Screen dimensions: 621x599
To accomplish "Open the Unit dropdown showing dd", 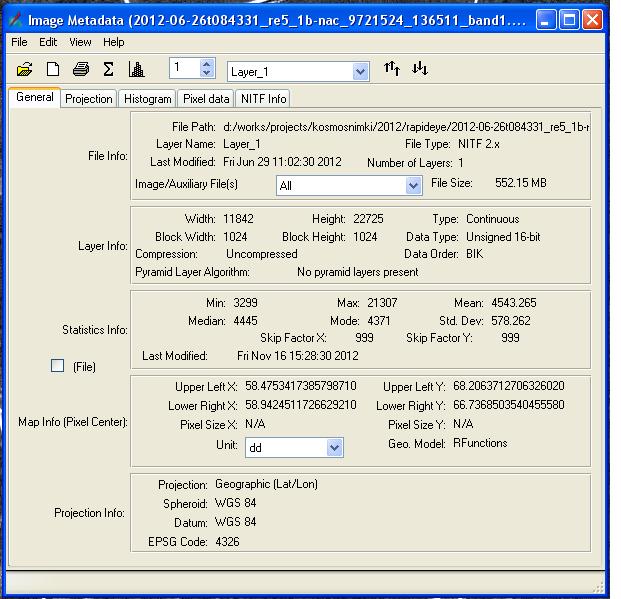I will pyautogui.click(x=334, y=448).
